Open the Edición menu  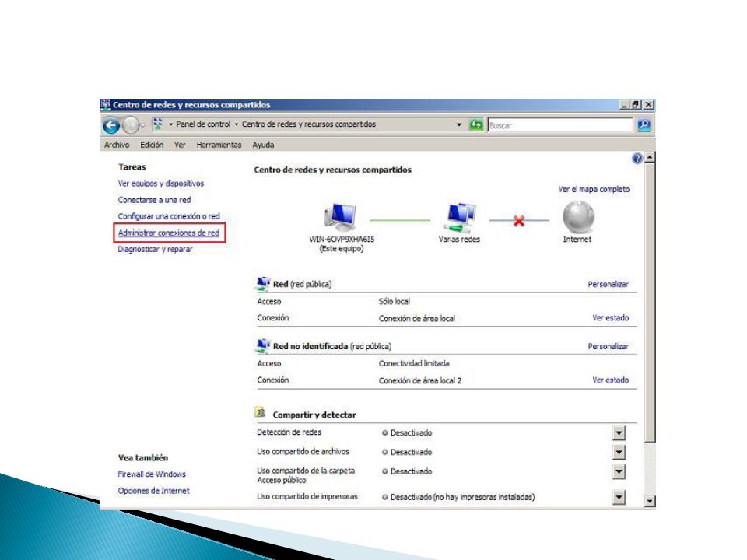(152, 145)
